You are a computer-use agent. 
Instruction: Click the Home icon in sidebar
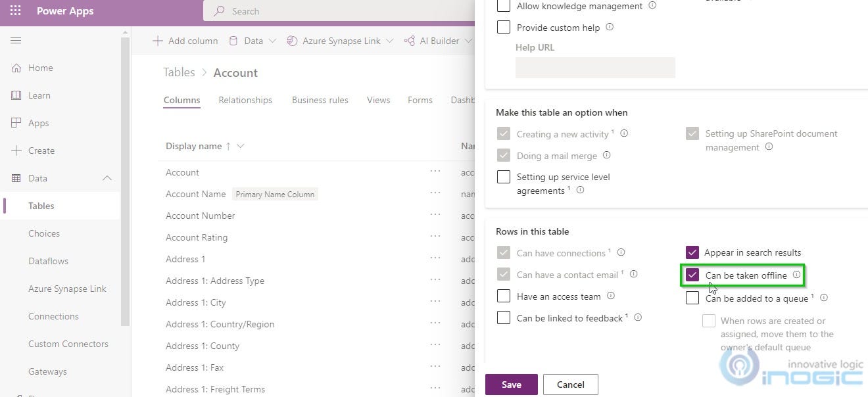click(16, 68)
